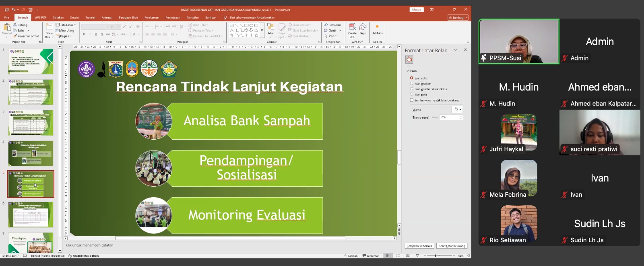Switch to slide sorter view in status bar

tap(398, 256)
